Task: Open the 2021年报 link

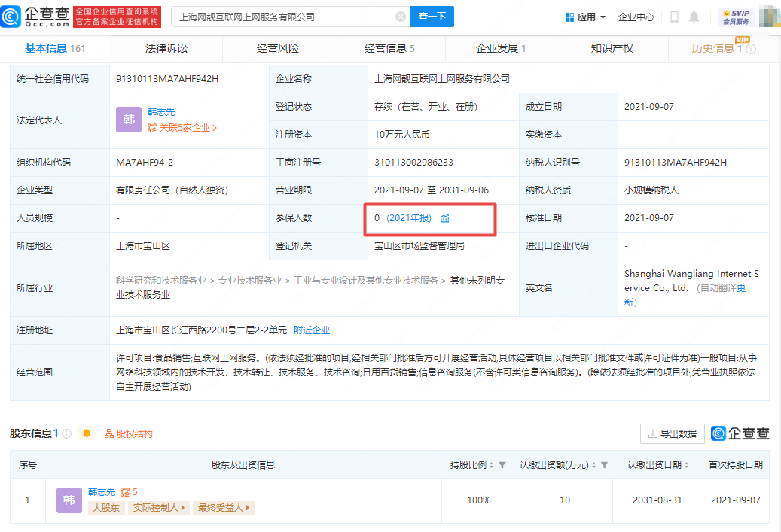Action: pos(409,218)
